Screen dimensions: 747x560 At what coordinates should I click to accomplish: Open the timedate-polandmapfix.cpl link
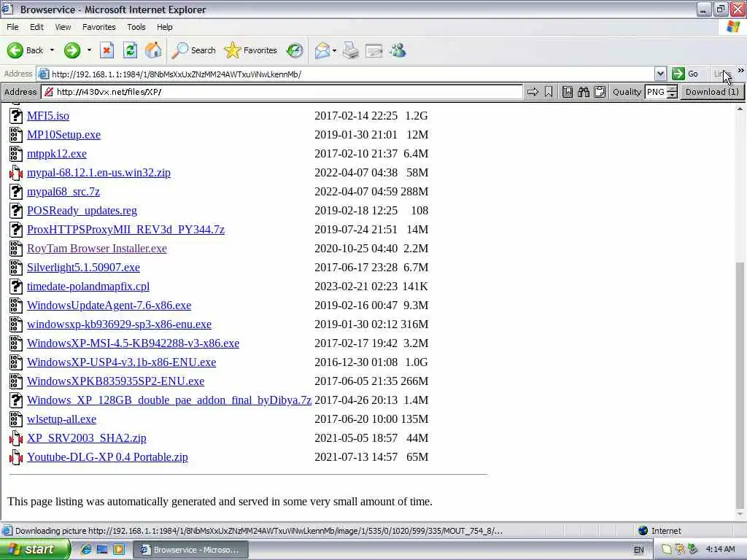(88, 287)
